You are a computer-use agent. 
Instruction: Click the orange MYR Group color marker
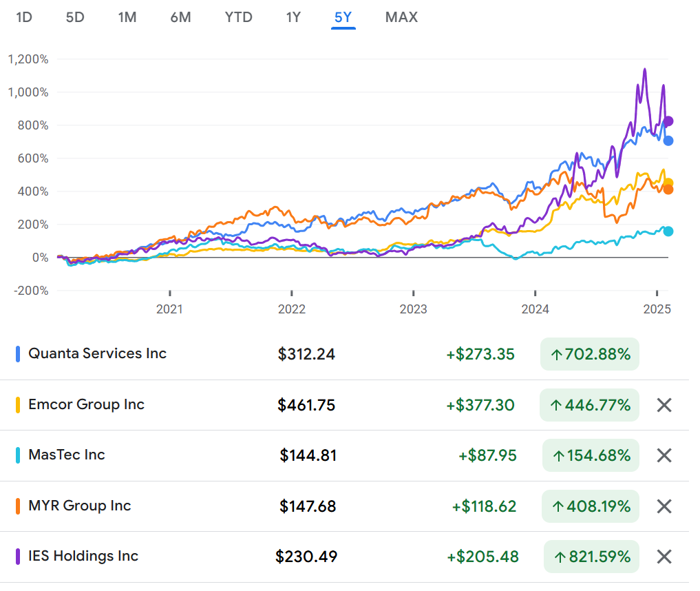pyautogui.click(x=18, y=506)
